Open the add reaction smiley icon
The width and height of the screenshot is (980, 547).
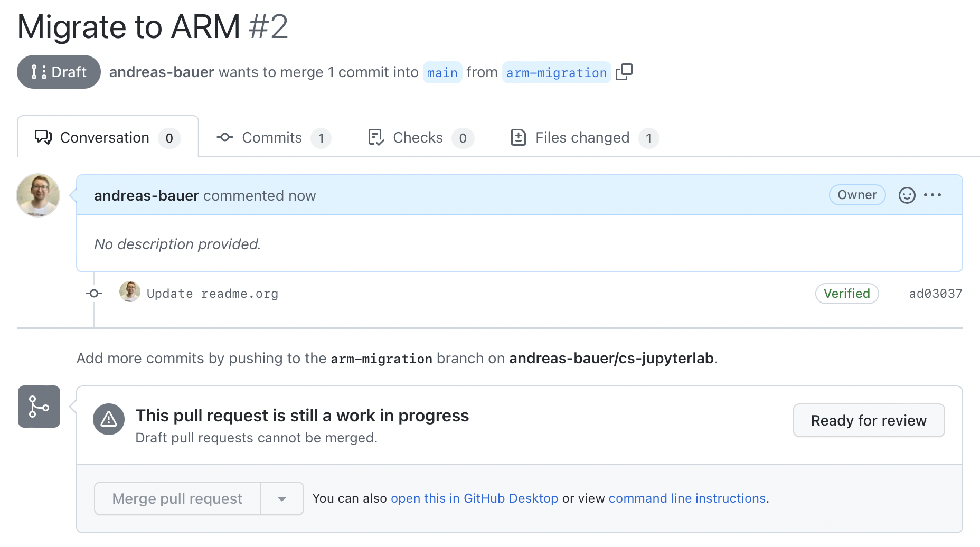pyautogui.click(x=907, y=195)
